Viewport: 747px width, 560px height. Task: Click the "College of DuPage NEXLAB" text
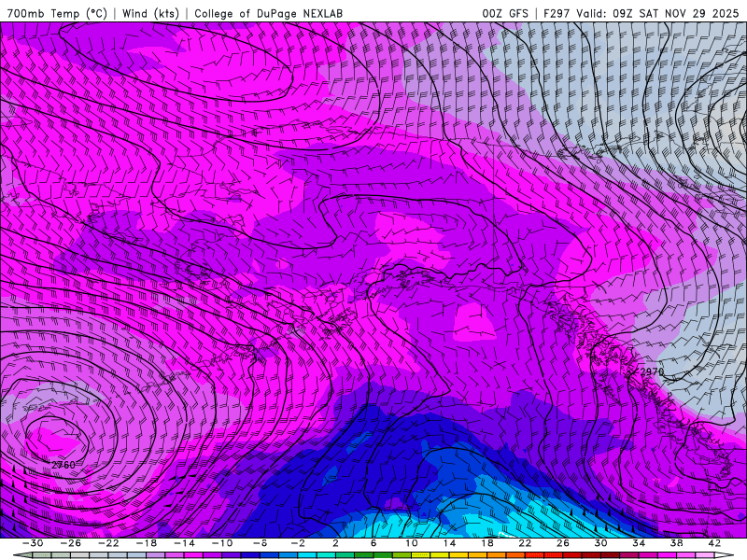[268, 13]
